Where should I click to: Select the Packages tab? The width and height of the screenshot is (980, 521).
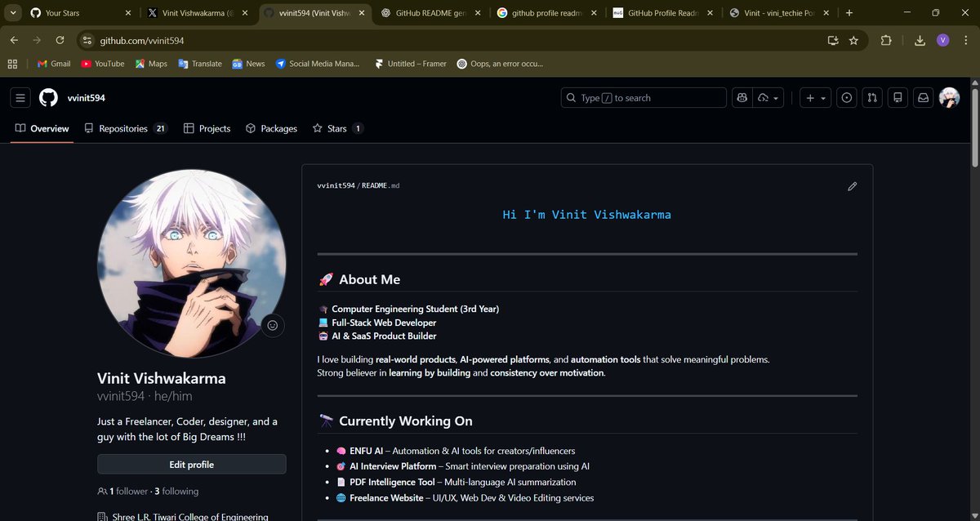point(270,128)
